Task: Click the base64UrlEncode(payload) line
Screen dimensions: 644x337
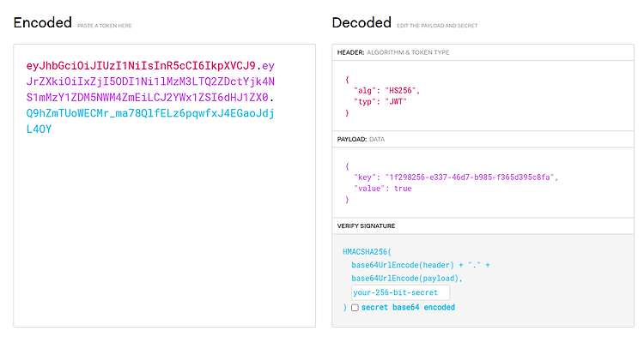Action: pyautogui.click(x=407, y=279)
